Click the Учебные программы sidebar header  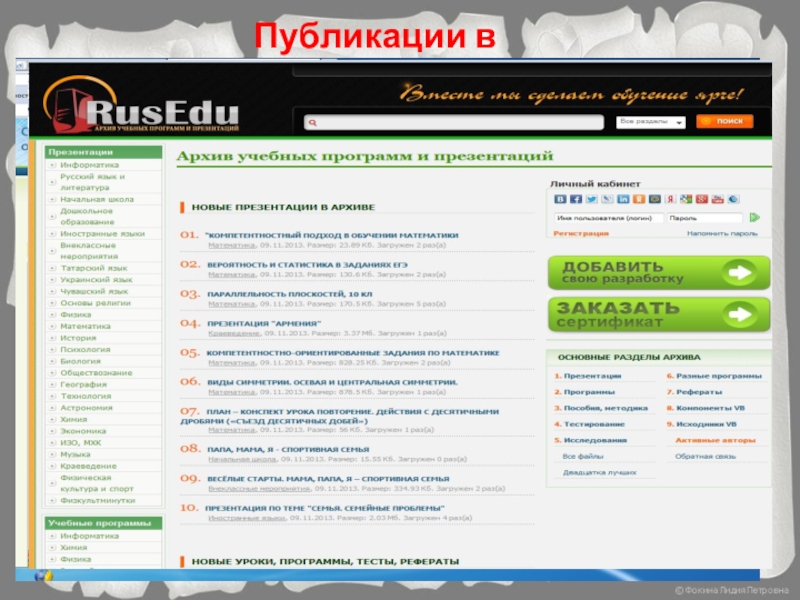tap(104, 523)
